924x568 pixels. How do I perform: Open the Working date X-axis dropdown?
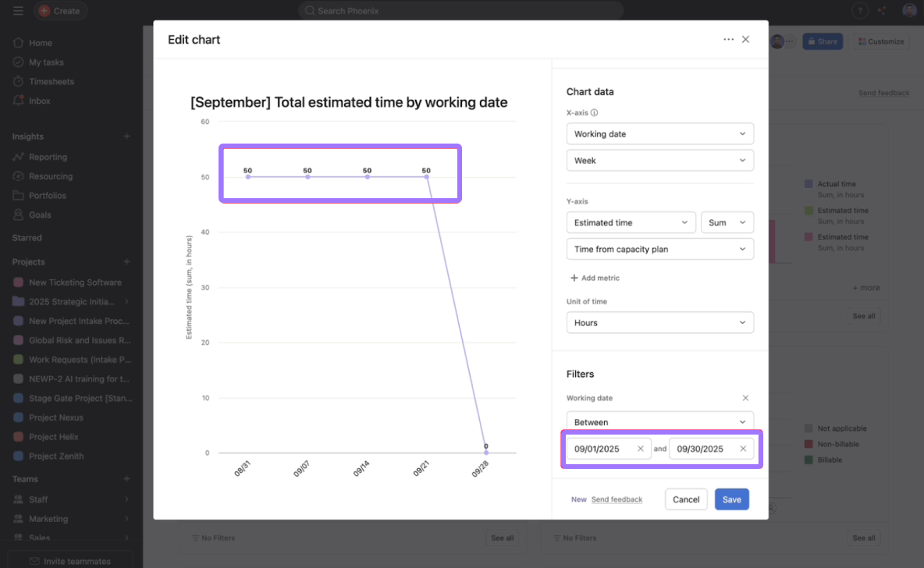(659, 134)
